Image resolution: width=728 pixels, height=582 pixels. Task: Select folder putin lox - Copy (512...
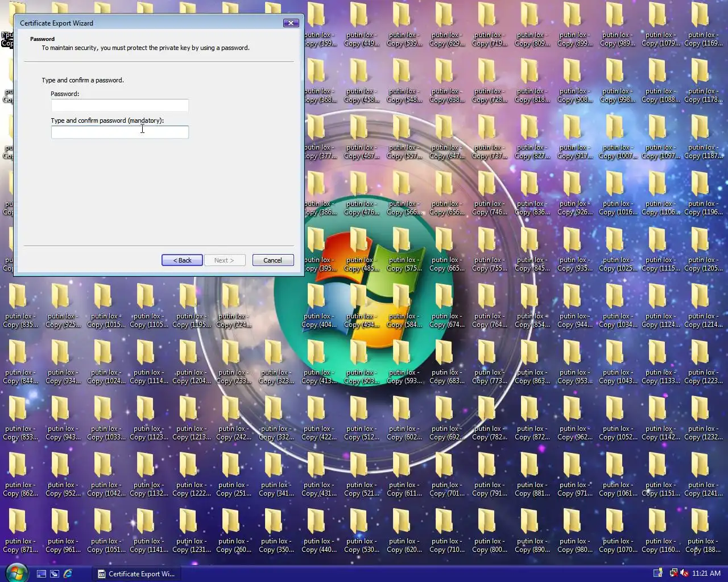point(362,419)
